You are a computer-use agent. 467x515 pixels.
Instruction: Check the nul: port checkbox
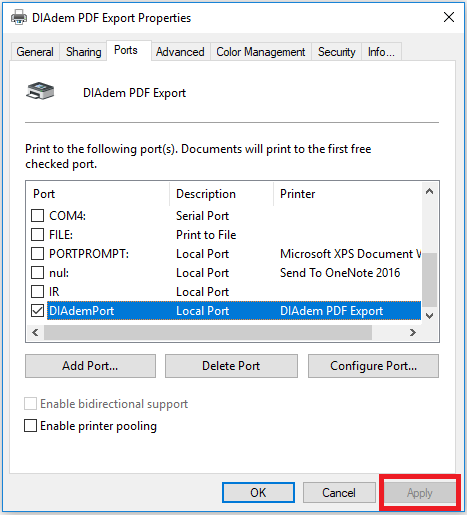(x=37, y=273)
